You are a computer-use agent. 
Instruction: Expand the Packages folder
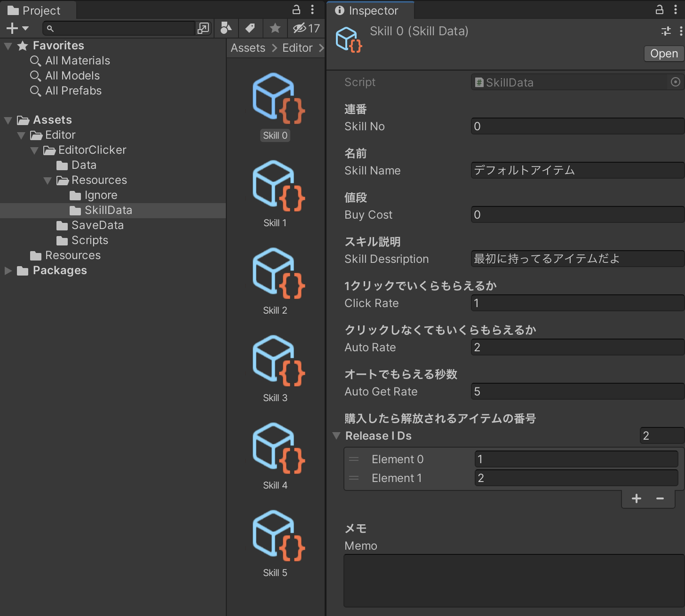pyautogui.click(x=8, y=270)
